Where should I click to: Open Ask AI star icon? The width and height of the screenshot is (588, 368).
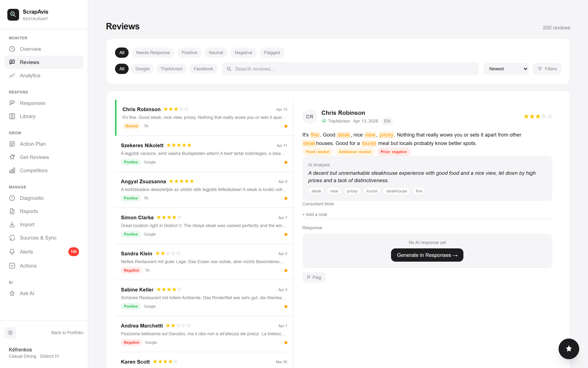(12, 293)
